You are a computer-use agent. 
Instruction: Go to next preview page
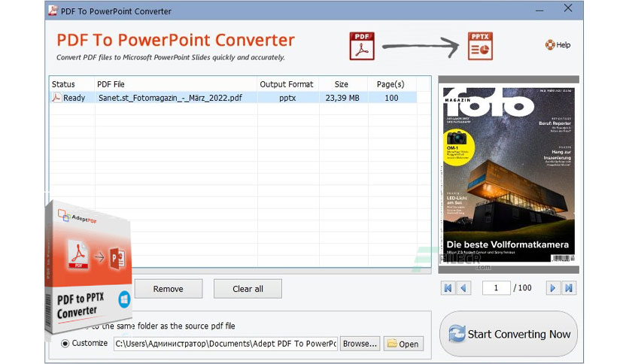coord(553,288)
